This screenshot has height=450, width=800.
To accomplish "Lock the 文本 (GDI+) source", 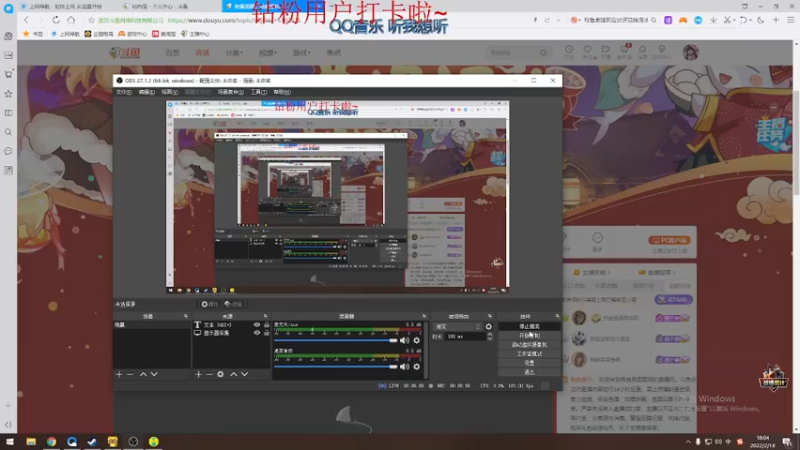I will point(266,324).
